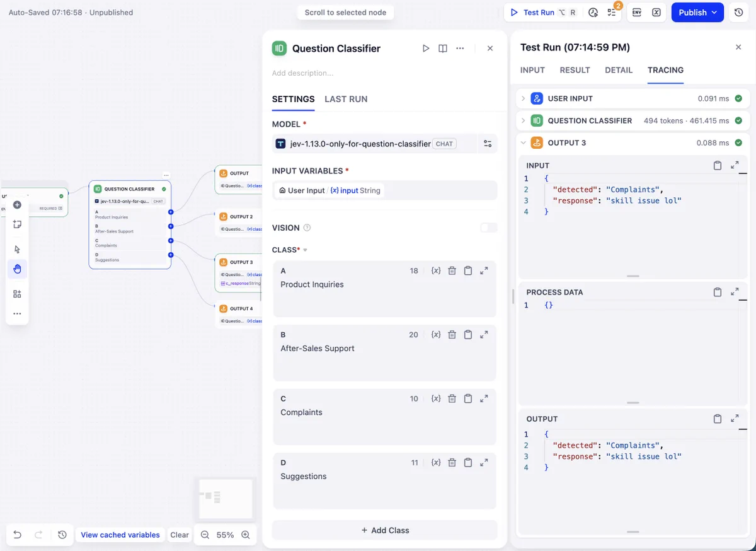
Task: Open the model selector jev-1.13.0-only-for-question-classifier
Action: click(x=374, y=144)
